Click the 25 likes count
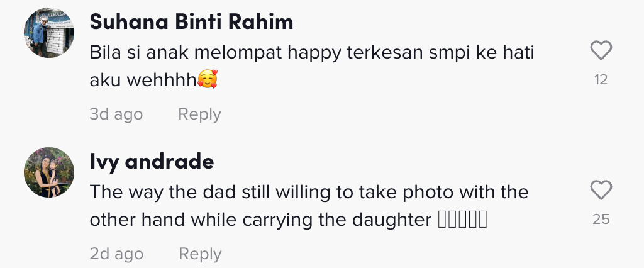 tap(601, 220)
